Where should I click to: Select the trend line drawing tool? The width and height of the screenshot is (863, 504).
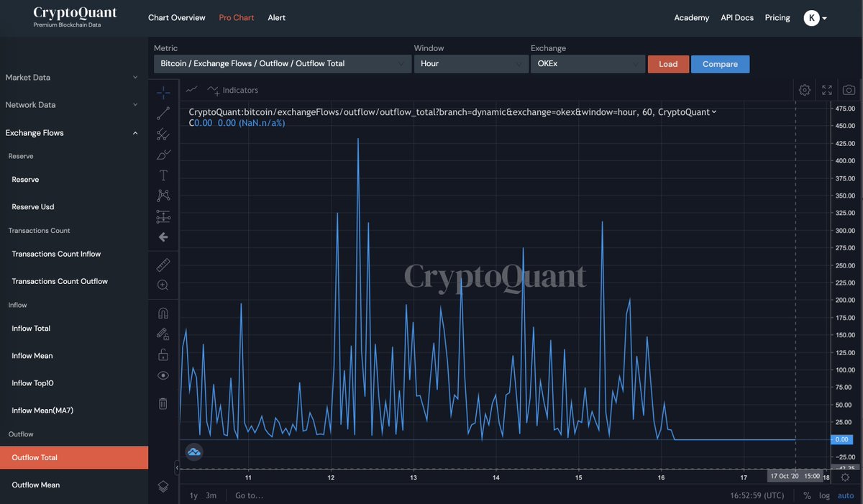(163, 113)
